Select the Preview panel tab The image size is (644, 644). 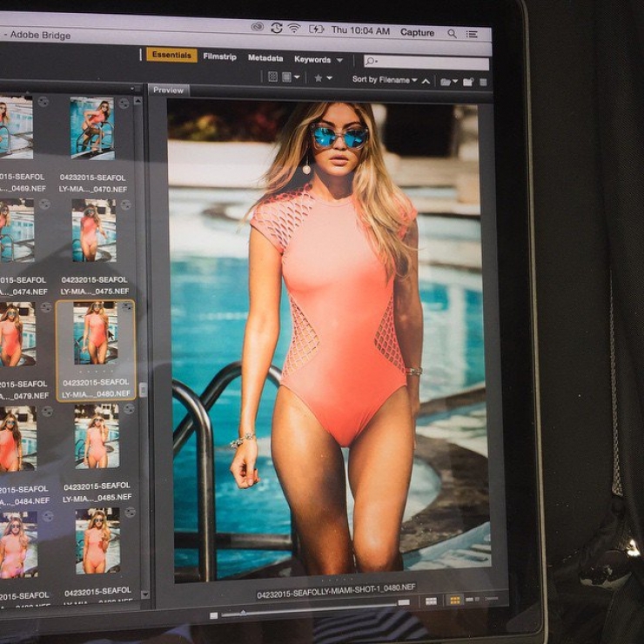(168, 90)
